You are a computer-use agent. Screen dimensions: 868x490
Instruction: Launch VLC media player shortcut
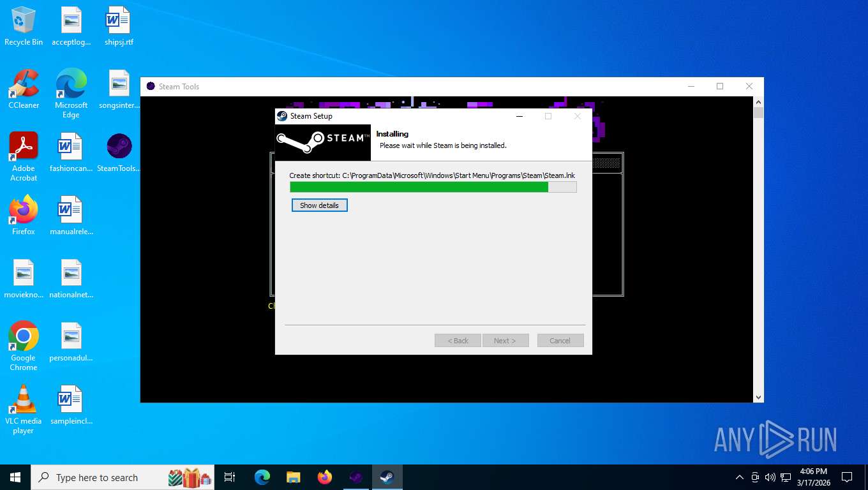(24, 409)
